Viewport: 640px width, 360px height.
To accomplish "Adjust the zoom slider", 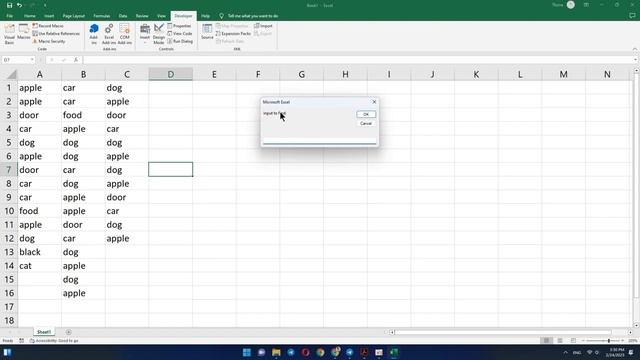I will [609, 340].
